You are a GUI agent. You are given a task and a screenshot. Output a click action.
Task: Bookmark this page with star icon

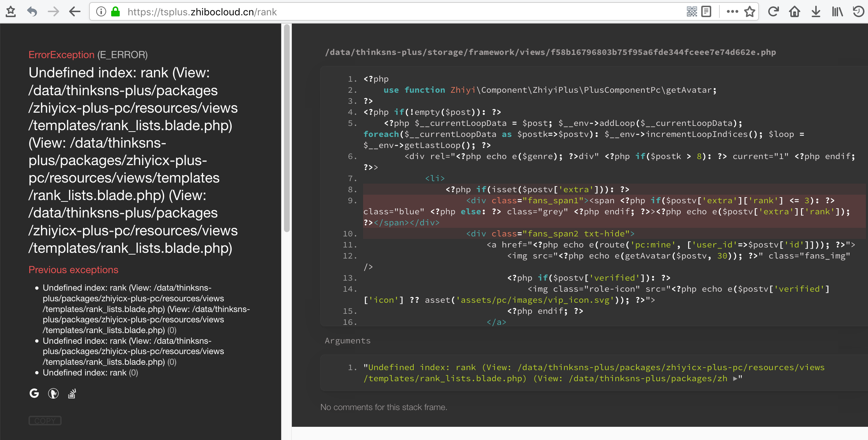pos(750,12)
